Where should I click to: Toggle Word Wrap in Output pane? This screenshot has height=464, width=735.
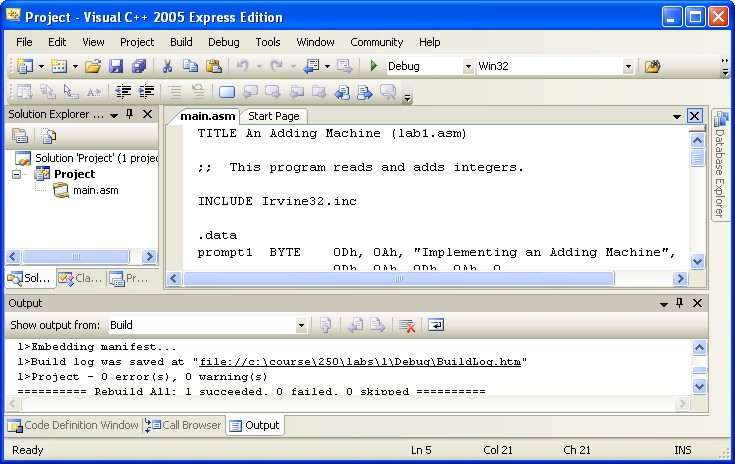437,325
